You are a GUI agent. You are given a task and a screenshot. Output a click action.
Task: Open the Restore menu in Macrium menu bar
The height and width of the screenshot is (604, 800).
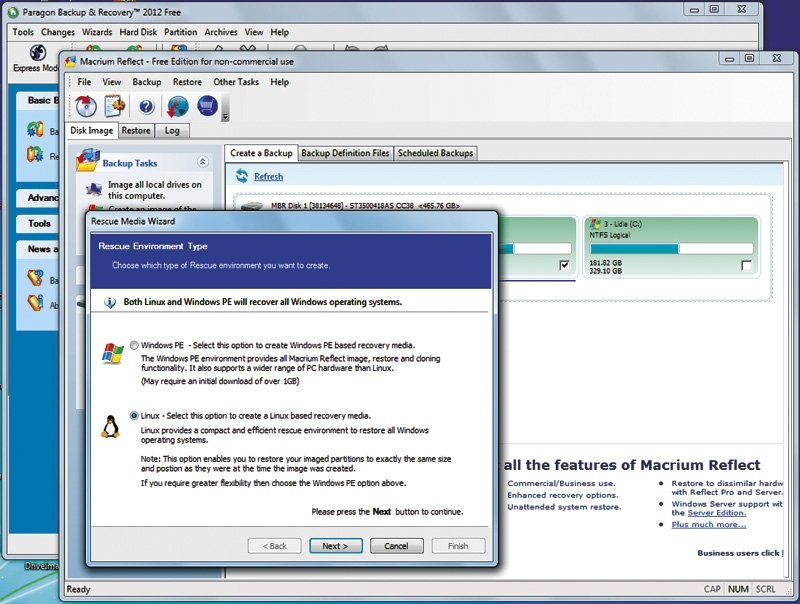point(187,82)
